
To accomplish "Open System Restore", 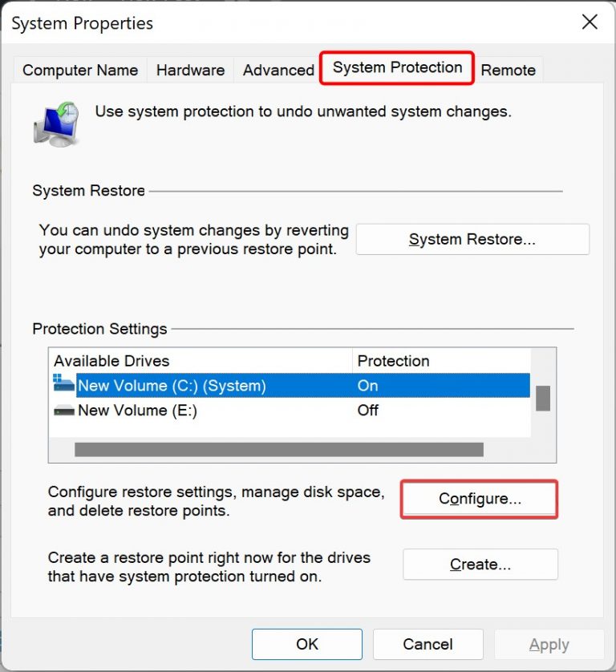I will point(472,239).
